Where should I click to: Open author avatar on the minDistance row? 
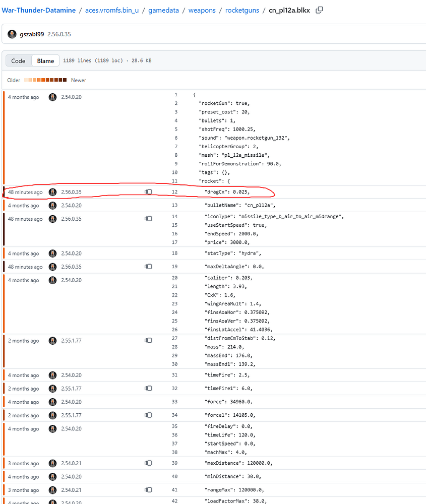pyautogui.click(x=52, y=477)
